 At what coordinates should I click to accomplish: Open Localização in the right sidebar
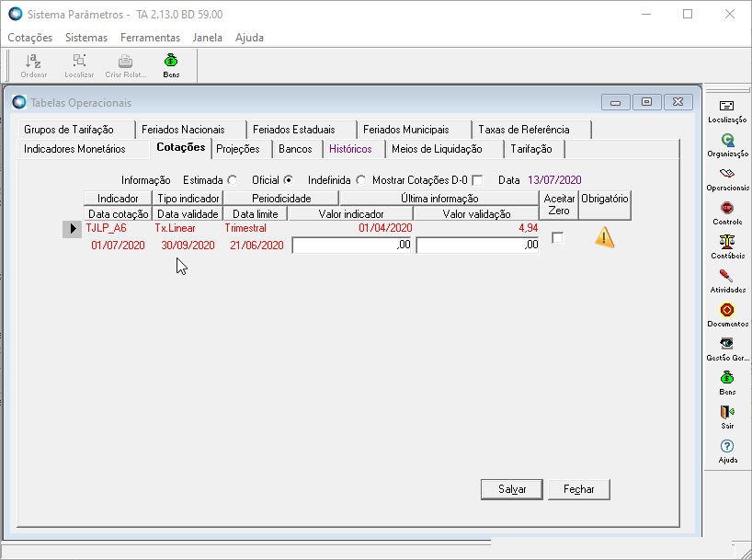tap(727, 111)
